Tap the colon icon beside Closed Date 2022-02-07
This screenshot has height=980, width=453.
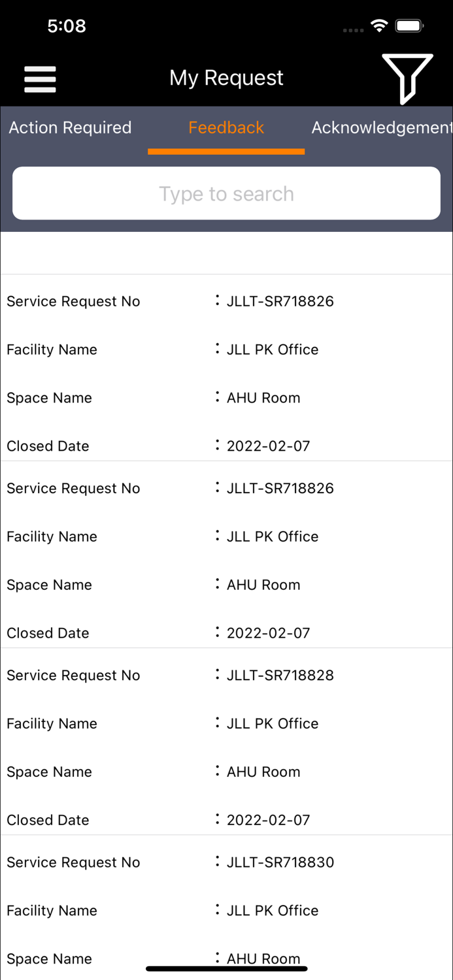coord(218,446)
